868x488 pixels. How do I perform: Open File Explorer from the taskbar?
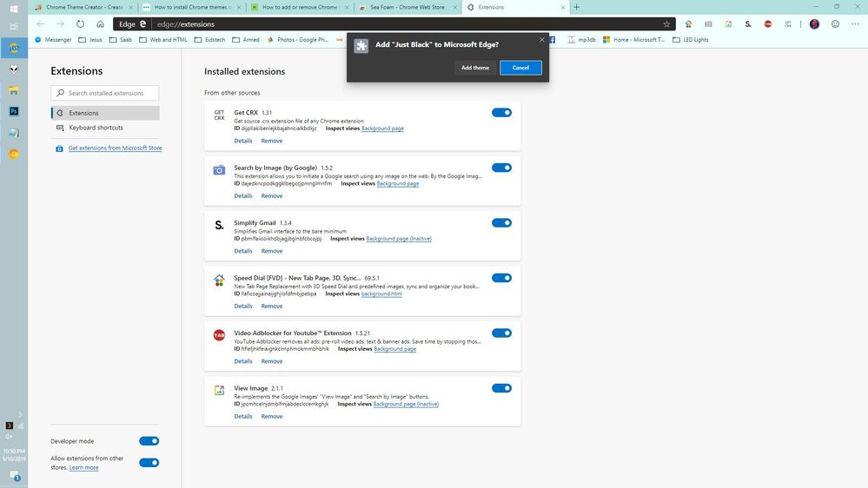pos(14,89)
